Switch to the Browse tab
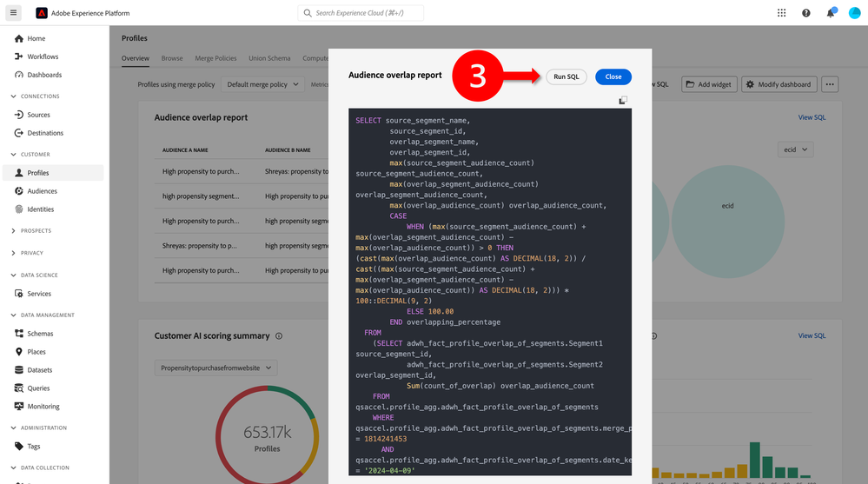The height and width of the screenshot is (484, 868). click(x=172, y=58)
